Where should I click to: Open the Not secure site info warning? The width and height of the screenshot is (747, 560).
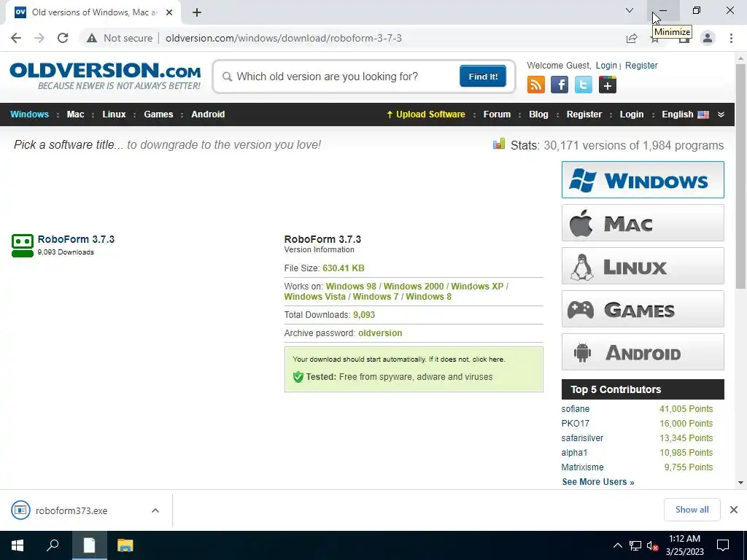120,38
